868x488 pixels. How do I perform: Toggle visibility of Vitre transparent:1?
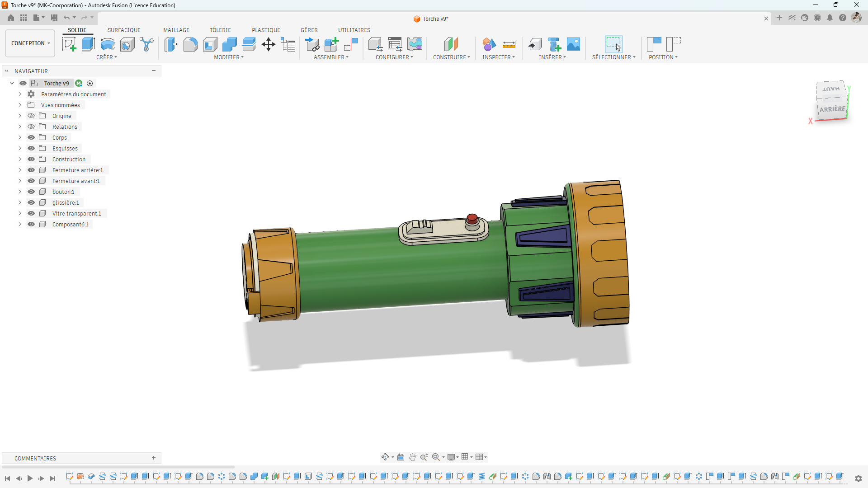click(31, 213)
